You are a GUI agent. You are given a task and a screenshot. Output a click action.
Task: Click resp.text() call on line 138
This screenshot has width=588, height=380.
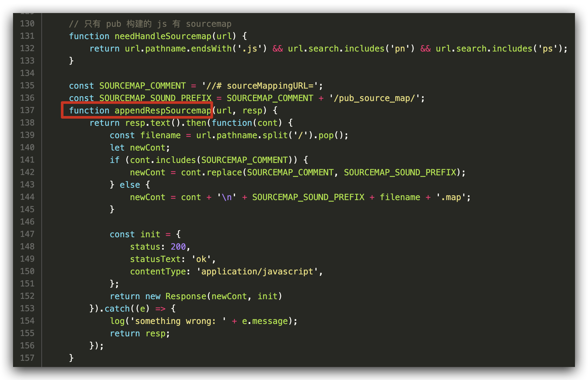pos(153,123)
